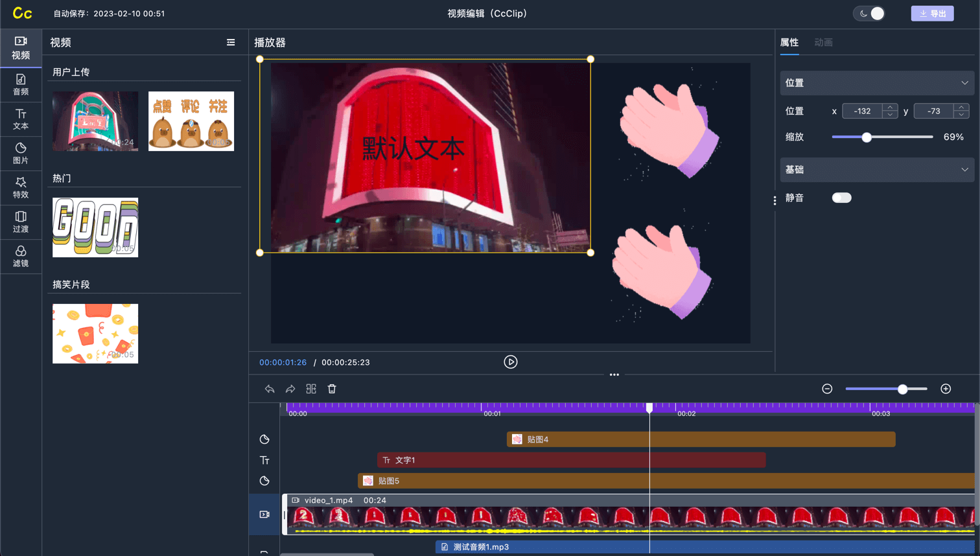This screenshot has width=980, height=556.
Task: Toggle the dark mode switch
Action: (x=869, y=13)
